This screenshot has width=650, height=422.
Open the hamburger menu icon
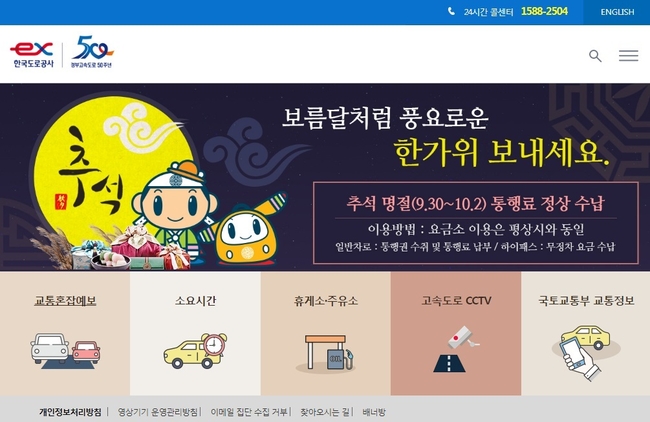(x=628, y=56)
